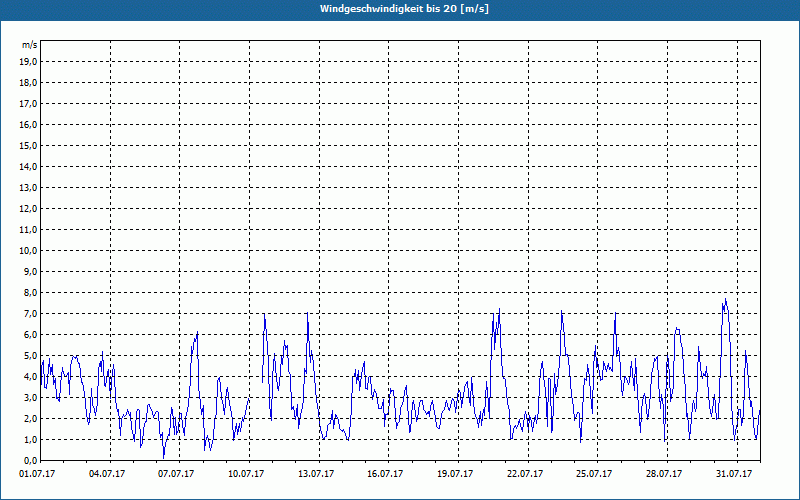Click the y-axis label 2,0

(30, 418)
